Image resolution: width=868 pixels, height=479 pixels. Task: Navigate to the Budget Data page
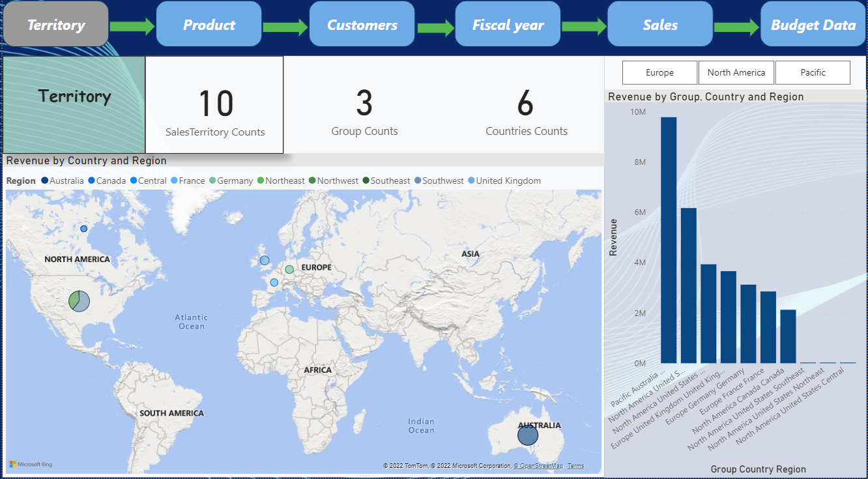click(x=813, y=24)
